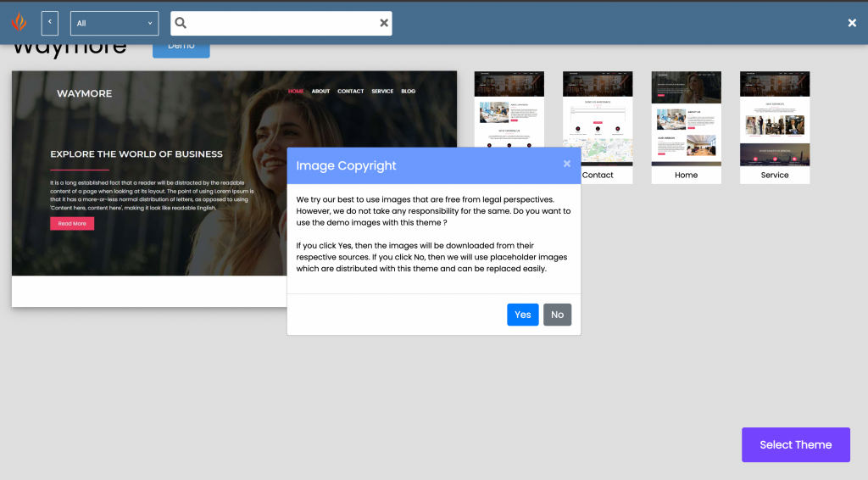Open the Service page thumbnail
Viewport: 868px width, 480px height.
tap(775, 127)
